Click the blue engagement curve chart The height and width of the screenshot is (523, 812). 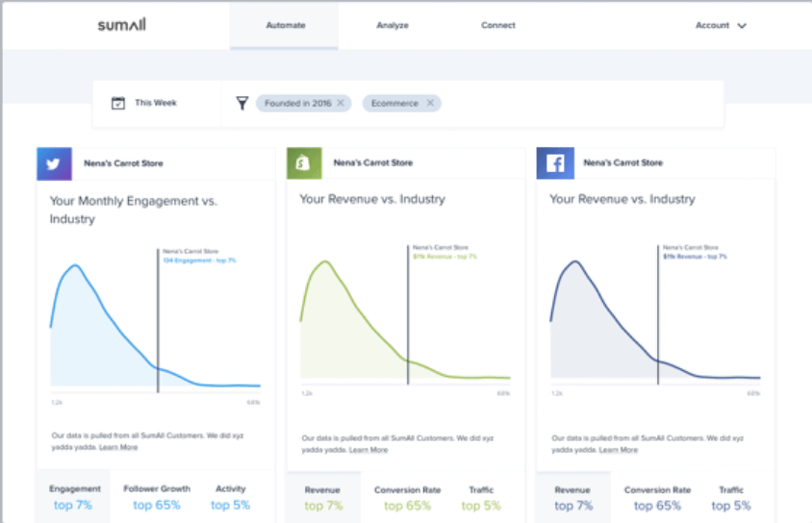(155, 326)
